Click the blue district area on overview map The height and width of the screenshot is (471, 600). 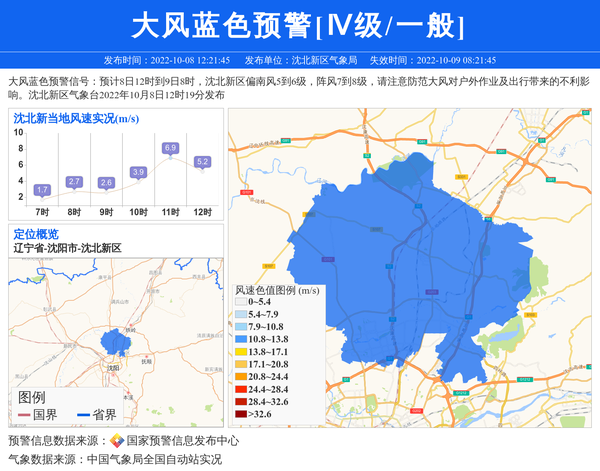[x=116, y=345]
